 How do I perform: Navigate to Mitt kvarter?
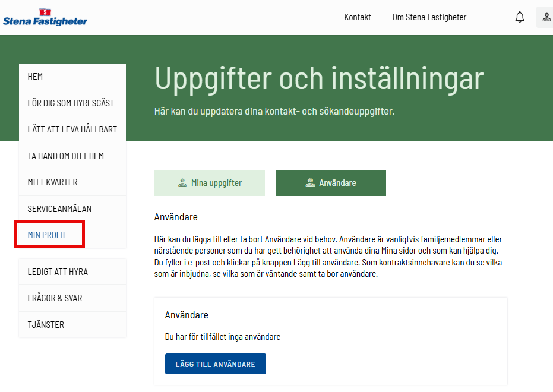[x=53, y=182]
